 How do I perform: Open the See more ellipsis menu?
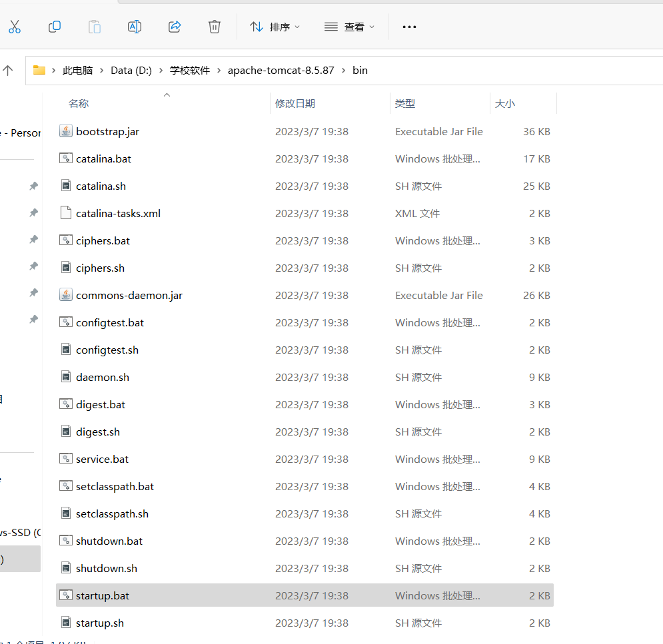pos(409,27)
